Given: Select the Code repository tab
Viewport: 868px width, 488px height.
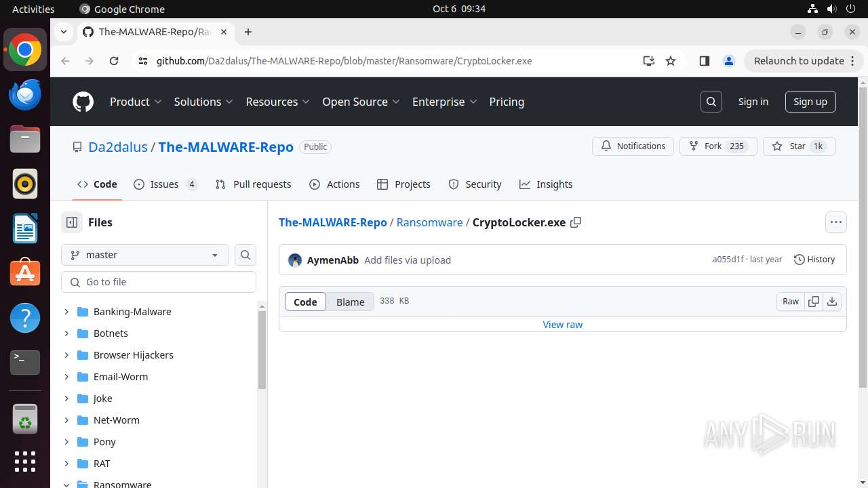Looking at the screenshot, I should (x=97, y=184).
